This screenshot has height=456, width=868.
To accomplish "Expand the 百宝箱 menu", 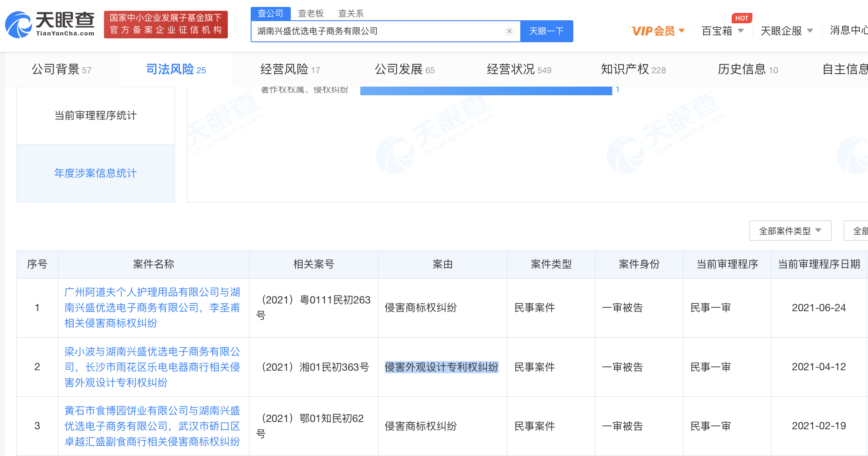I will point(723,31).
